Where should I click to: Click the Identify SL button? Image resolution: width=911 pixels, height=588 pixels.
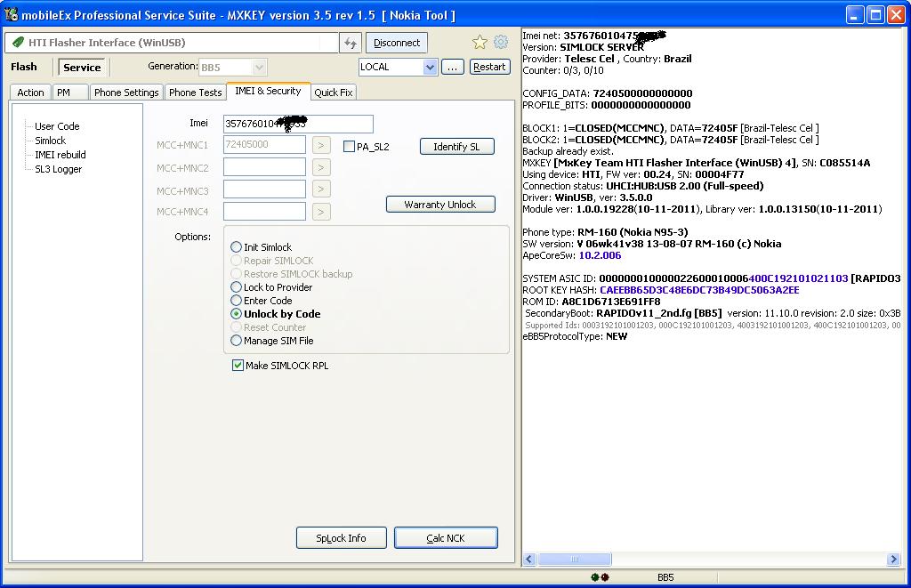pyautogui.click(x=456, y=147)
